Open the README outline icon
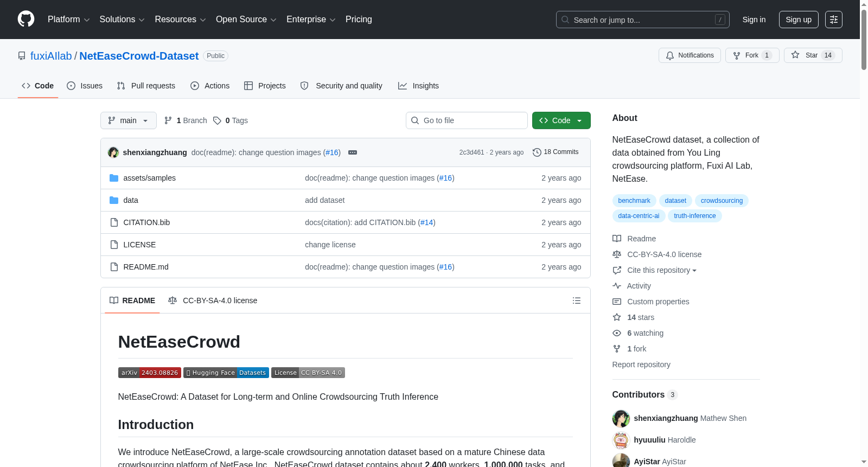The image size is (868, 467). (x=577, y=300)
